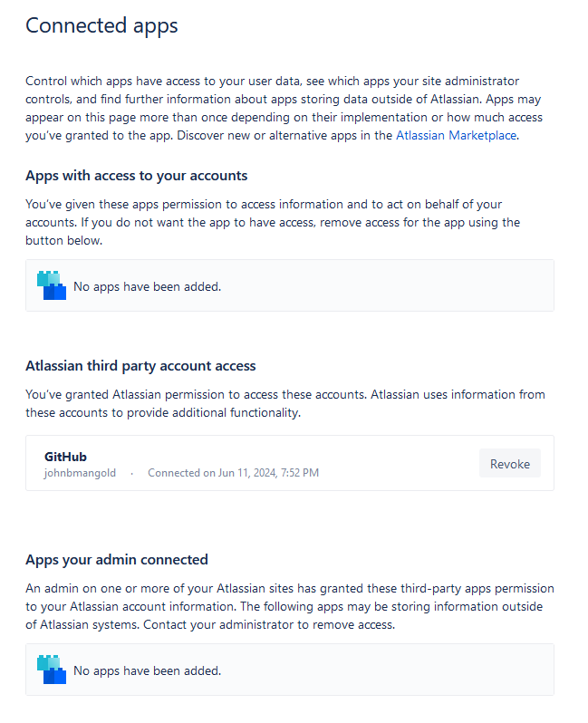The width and height of the screenshot is (588, 723).
Task: Click the text Contact your administrator to remove access
Action: pos(269,625)
